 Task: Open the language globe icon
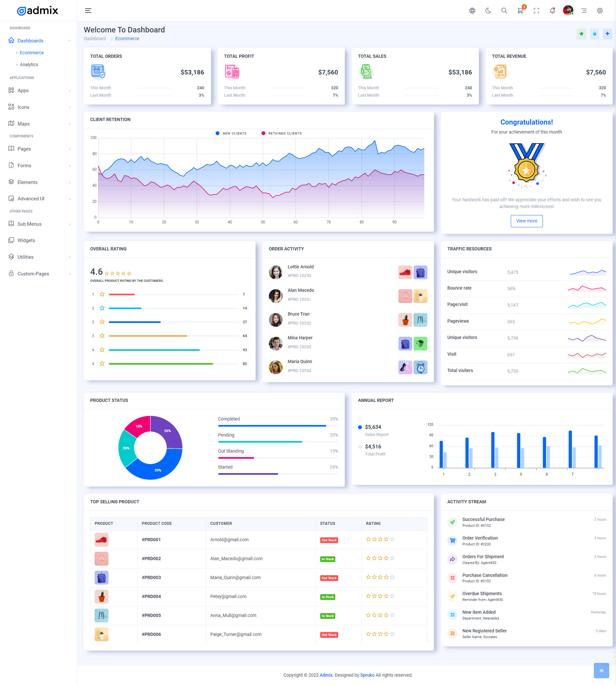pos(472,11)
